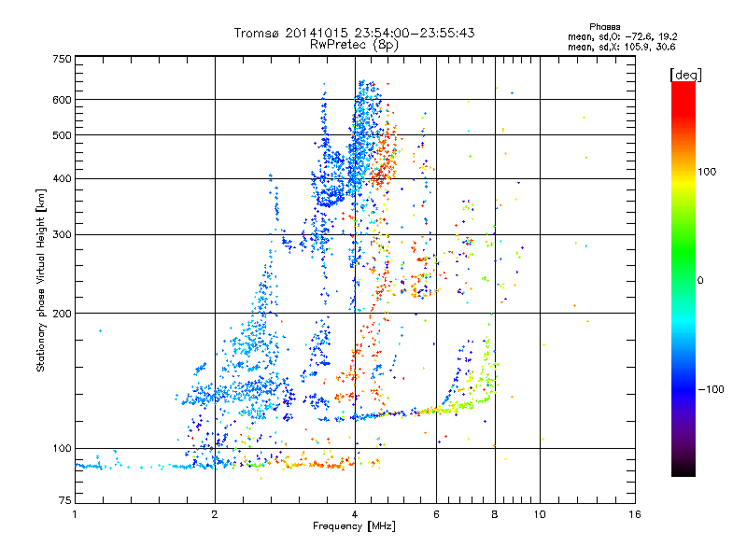This screenshot has width=747, height=560.
Task: Click the '-100' colorbar tick label
Action: [x=711, y=389]
